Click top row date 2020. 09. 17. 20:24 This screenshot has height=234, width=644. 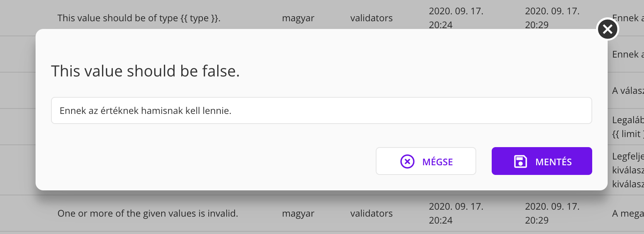(456, 18)
